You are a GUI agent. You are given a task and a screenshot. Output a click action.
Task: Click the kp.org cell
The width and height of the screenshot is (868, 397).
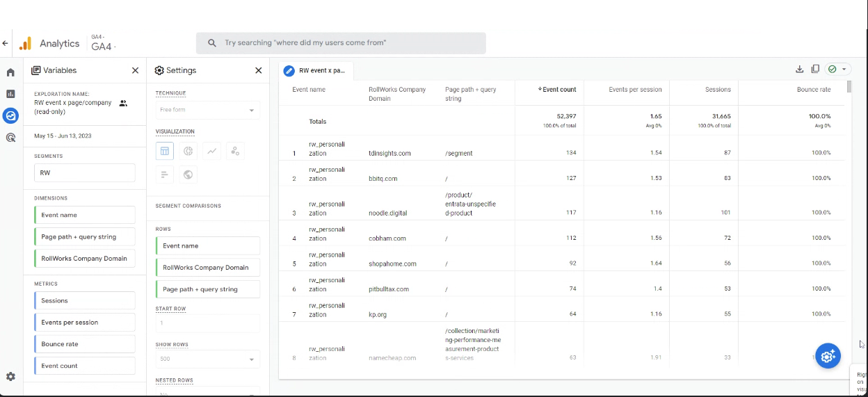[378, 315]
